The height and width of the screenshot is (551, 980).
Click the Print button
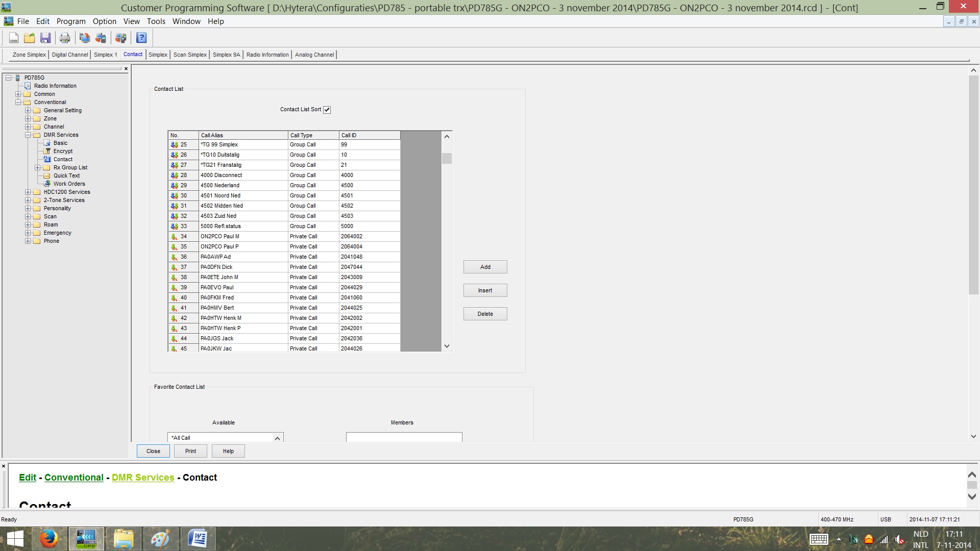[190, 451]
